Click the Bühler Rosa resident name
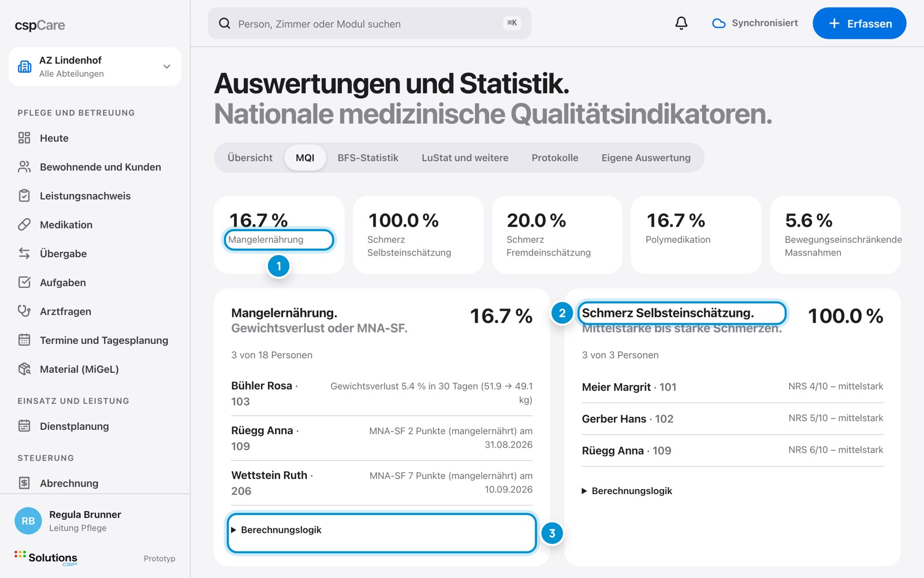 click(x=262, y=386)
